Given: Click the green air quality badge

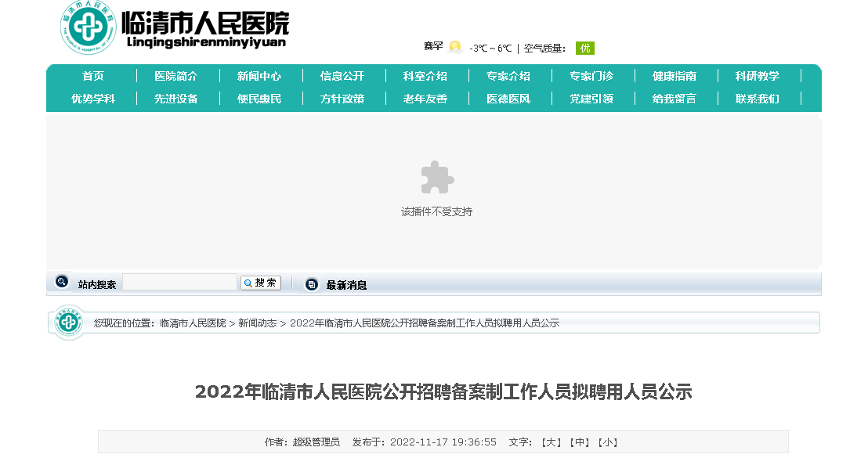Looking at the screenshot, I should [x=584, y=48].
